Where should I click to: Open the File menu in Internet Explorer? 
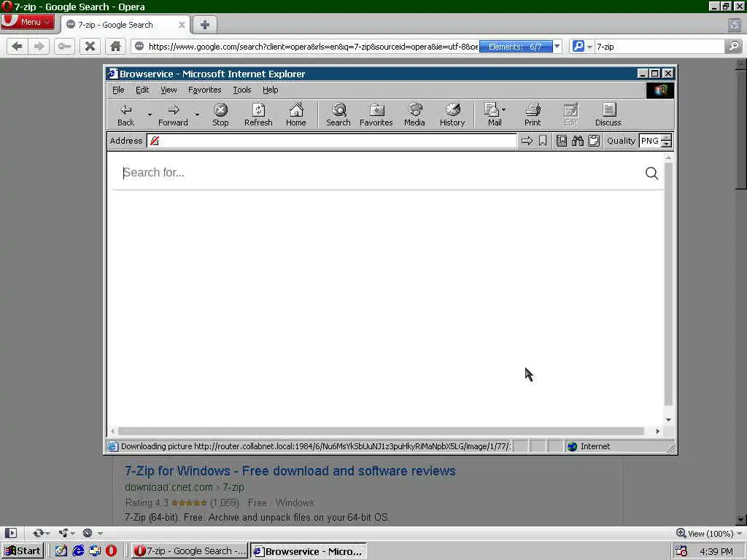[118, 90]
